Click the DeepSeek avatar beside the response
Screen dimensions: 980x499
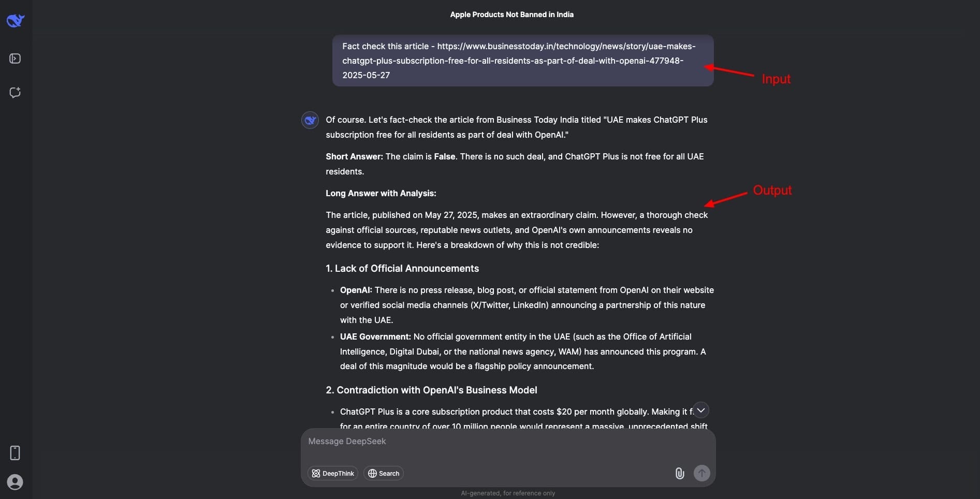pos(310,120)
